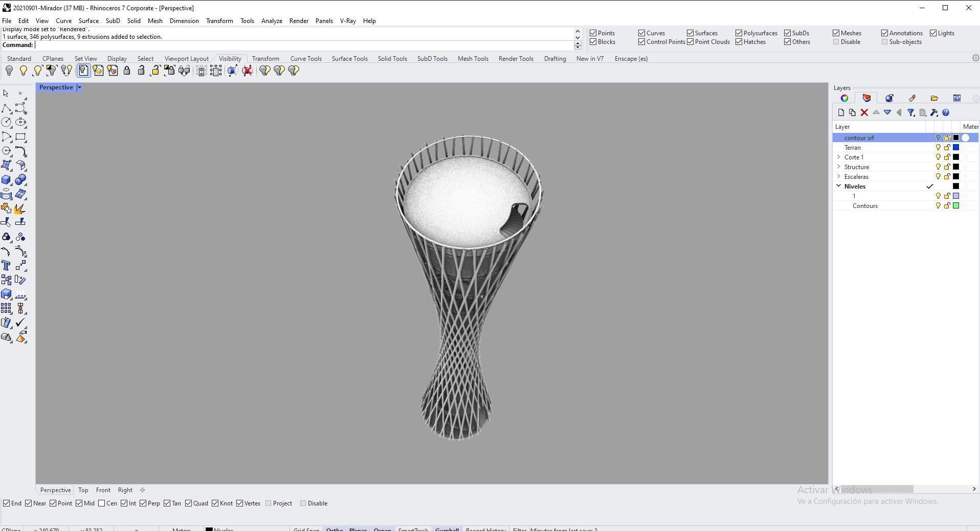Click the Explode tool icon
Image resolution: width=980 pixels, height=531 pixels.
click(21, 209)
